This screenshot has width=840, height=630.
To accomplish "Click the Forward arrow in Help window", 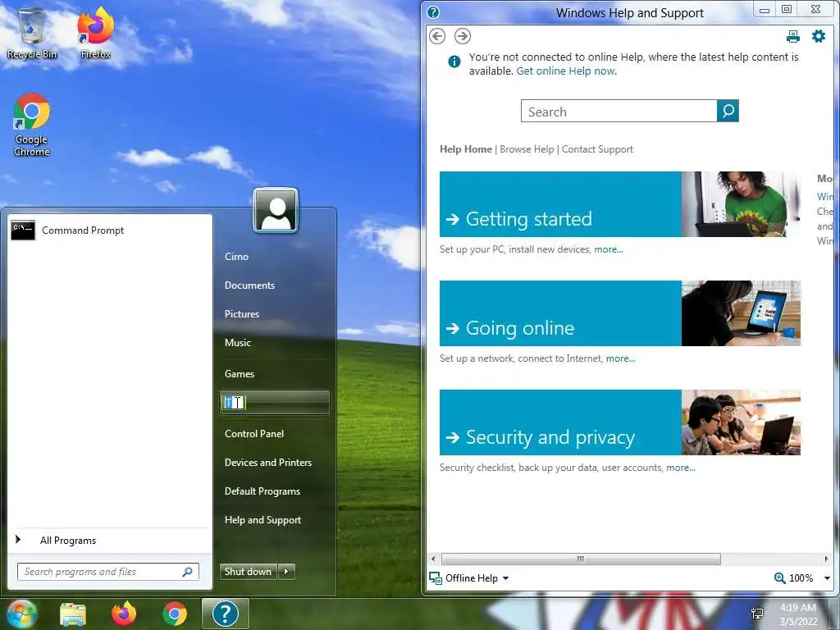I will pos(463,36).
